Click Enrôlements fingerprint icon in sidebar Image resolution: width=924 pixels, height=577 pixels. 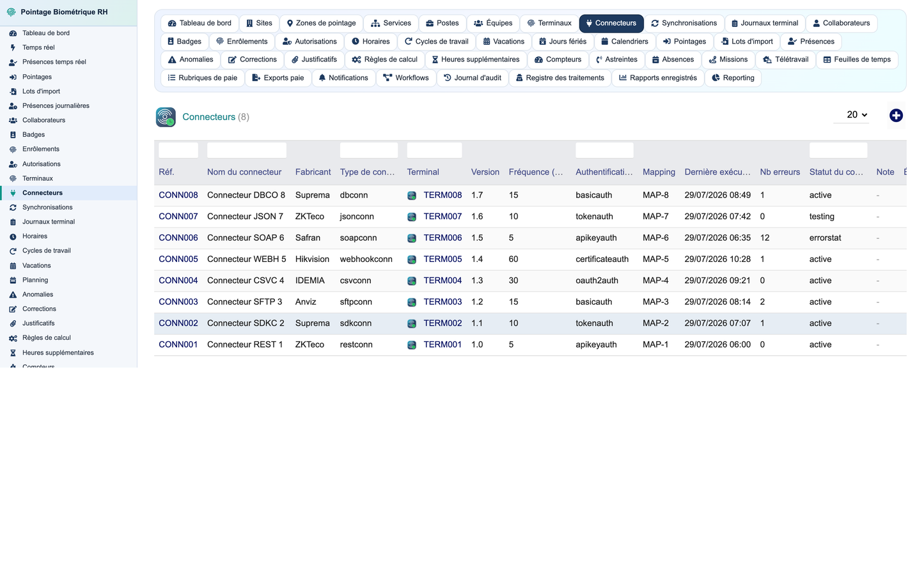pyautogui.click(x=13, y=150)
